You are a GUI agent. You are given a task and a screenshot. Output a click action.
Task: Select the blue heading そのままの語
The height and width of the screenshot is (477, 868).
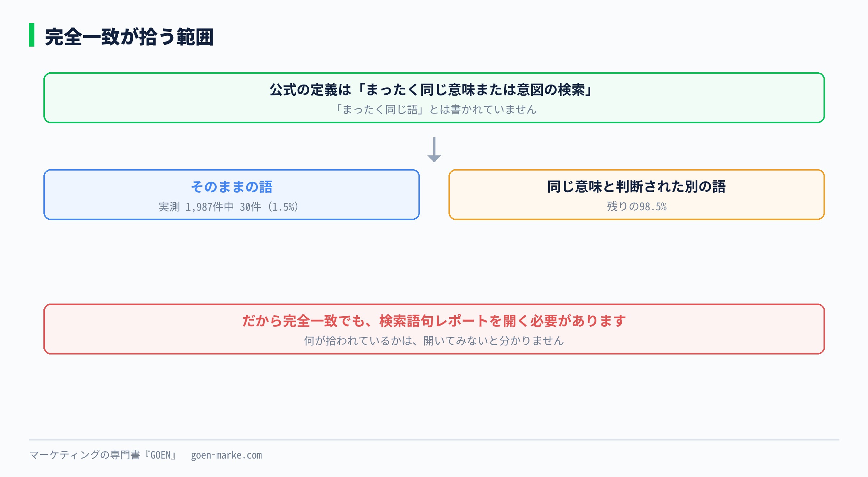pyautogui.click(x=231, y=187)
